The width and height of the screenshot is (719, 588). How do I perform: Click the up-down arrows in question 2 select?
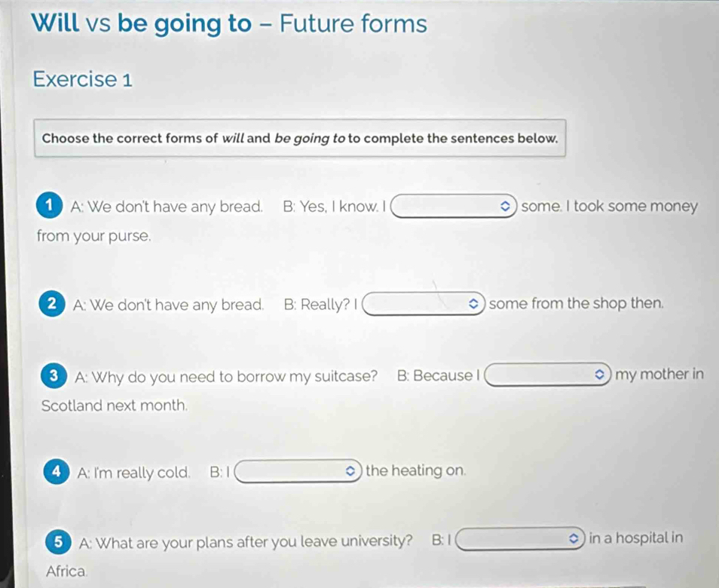(473, 304)
